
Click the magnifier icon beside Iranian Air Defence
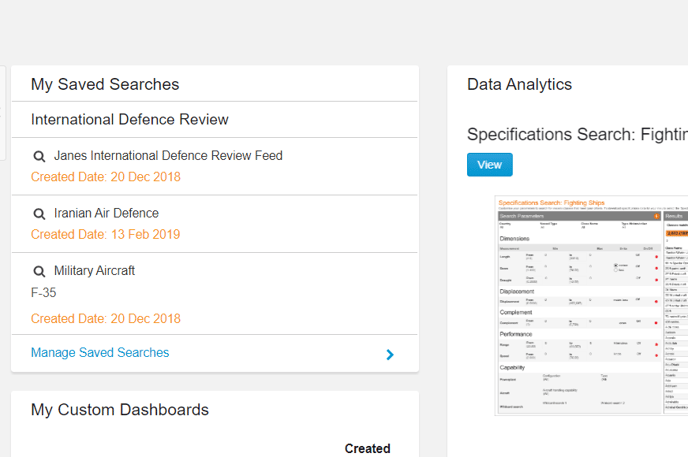click(x=39, y=214)
